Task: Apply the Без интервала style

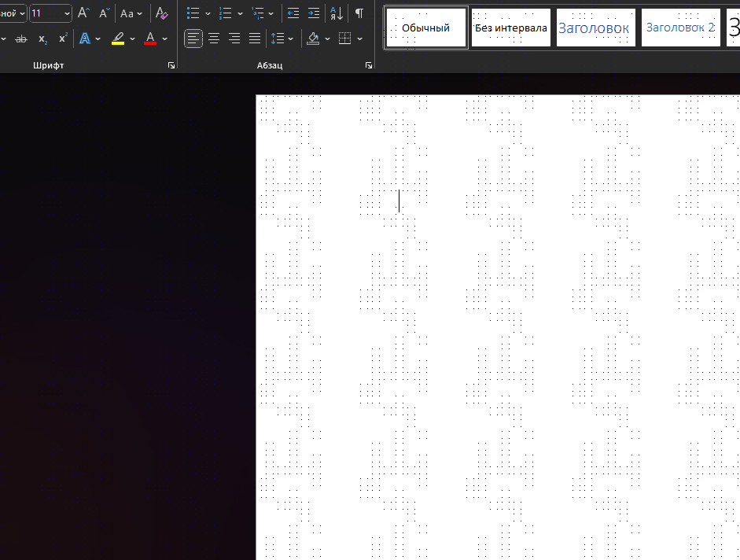Action: (x=510, y=28)
